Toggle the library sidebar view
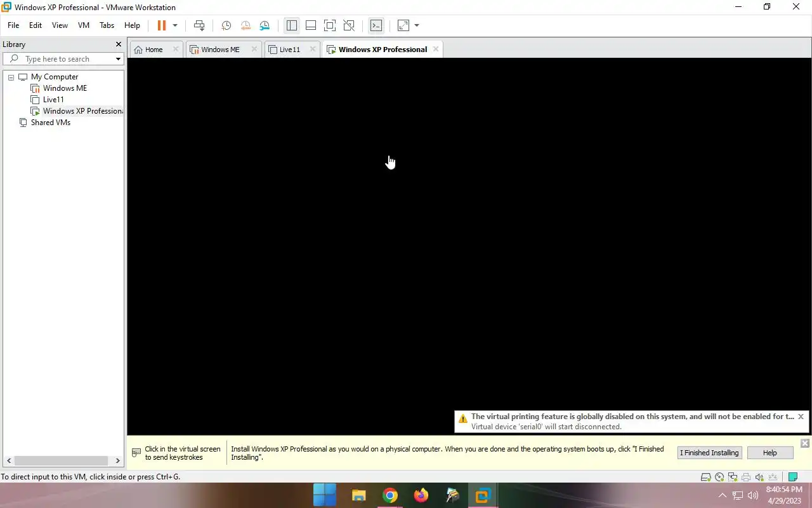The width and height of the screenshot is (812, 508). 292,25
